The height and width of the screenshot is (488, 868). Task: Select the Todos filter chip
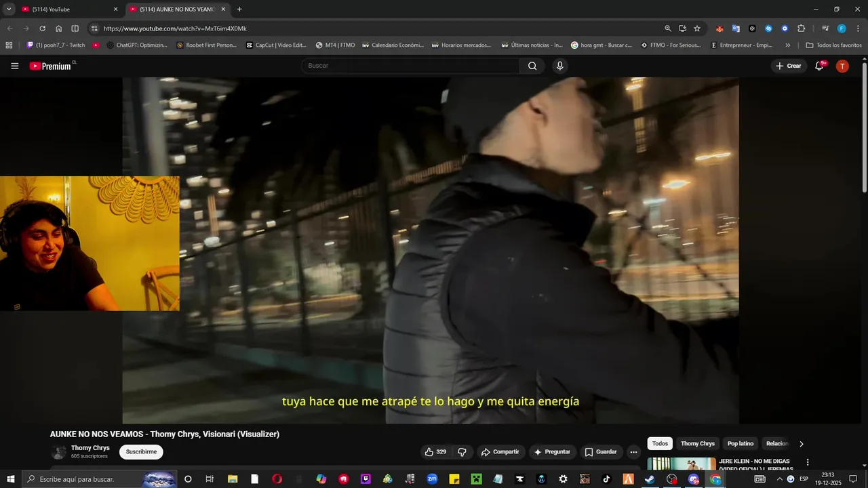click(x=660, y=444)
